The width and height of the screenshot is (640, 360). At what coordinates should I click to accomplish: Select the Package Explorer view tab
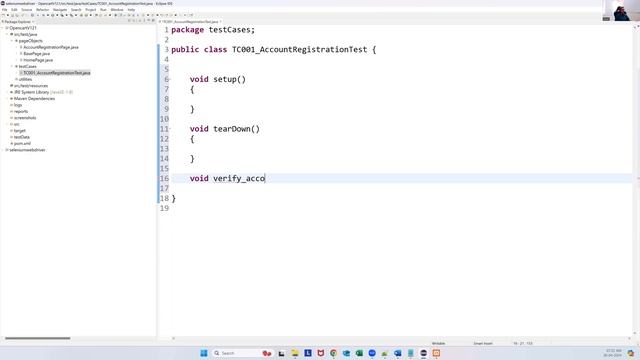(18, 21)
